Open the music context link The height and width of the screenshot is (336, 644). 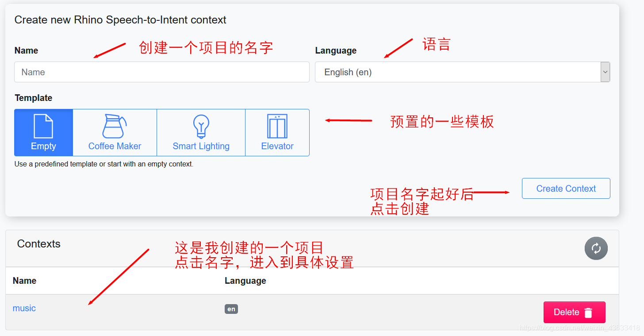[24, 308]
